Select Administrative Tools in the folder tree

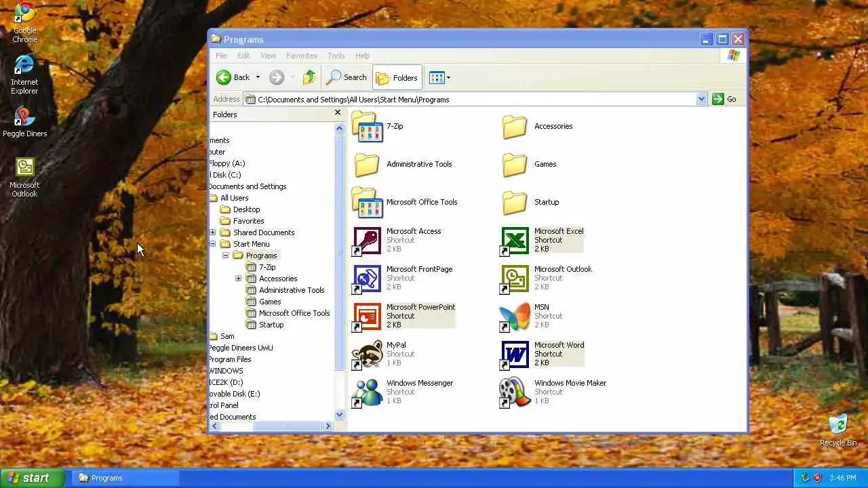coord(292,290)
